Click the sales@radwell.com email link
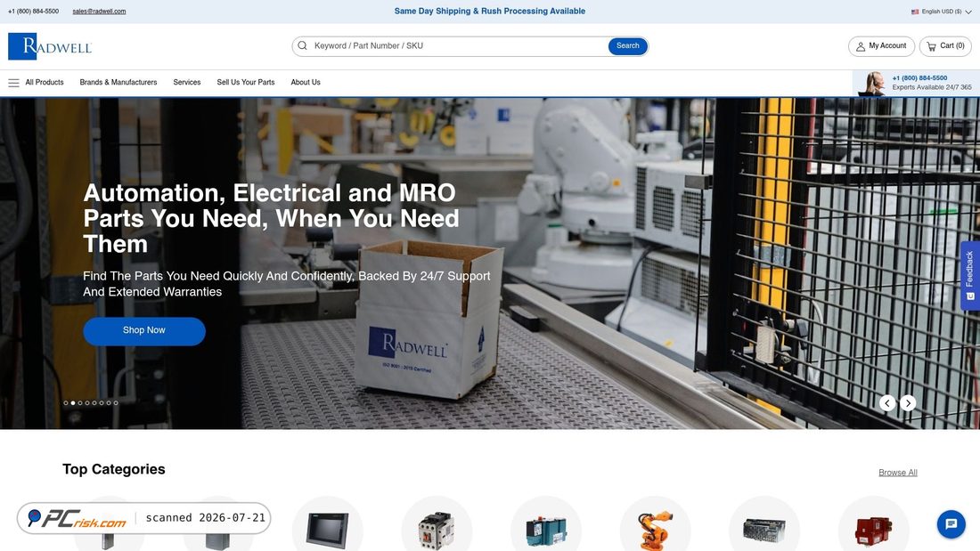 (99, 12)
